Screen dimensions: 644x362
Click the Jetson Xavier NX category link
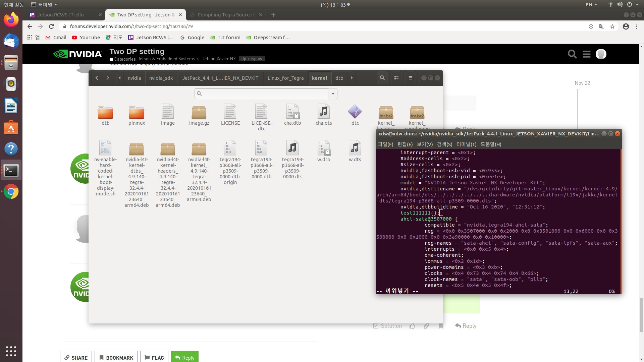(x=219, y=59)
